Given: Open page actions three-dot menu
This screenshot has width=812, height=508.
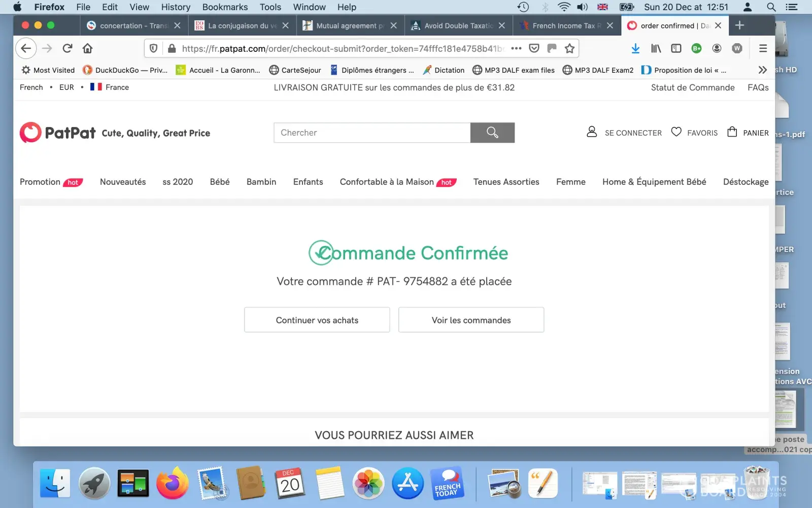Looking at the screenshot, I should pyautogui.click(x=516, y=48).
